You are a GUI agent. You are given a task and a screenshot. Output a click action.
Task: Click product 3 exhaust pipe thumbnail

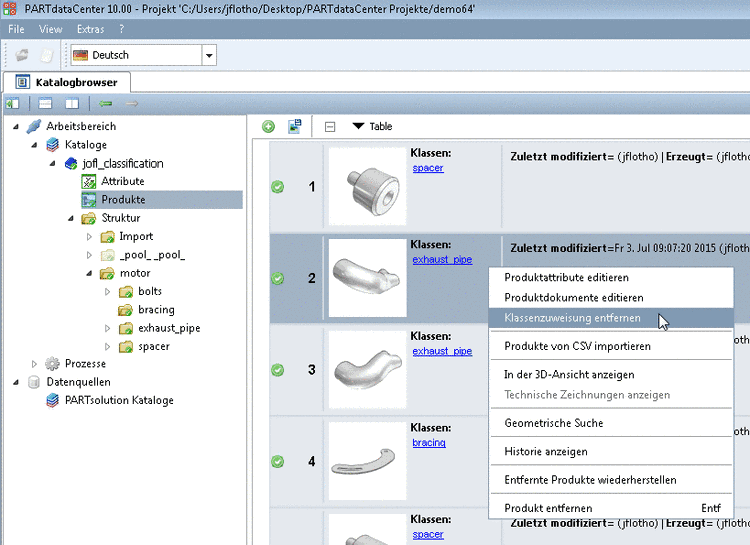tap(367, 369)
